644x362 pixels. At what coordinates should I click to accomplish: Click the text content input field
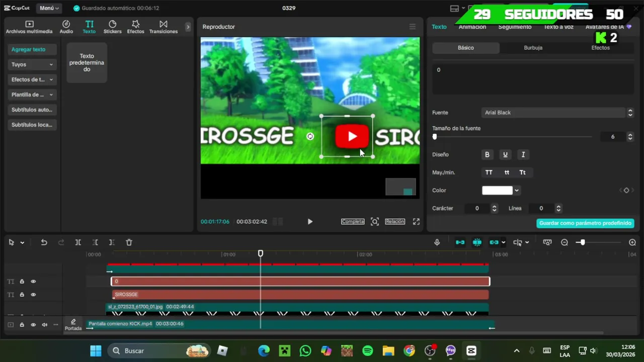533,79
